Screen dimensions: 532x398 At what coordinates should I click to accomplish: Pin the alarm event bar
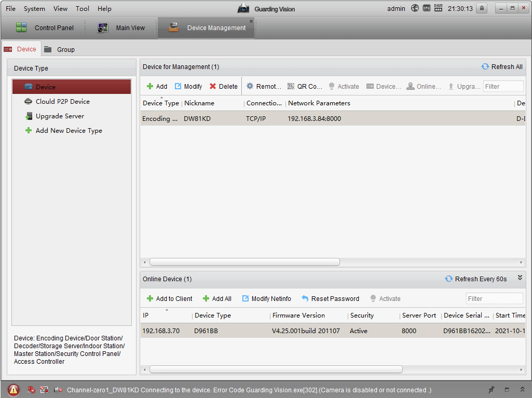[x=492, y=390]
